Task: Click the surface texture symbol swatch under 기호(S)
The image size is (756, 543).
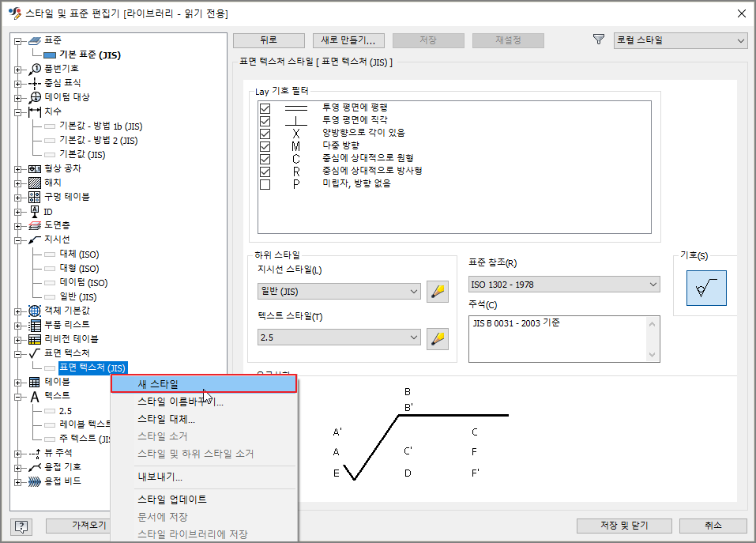Action: coord(705,288)
